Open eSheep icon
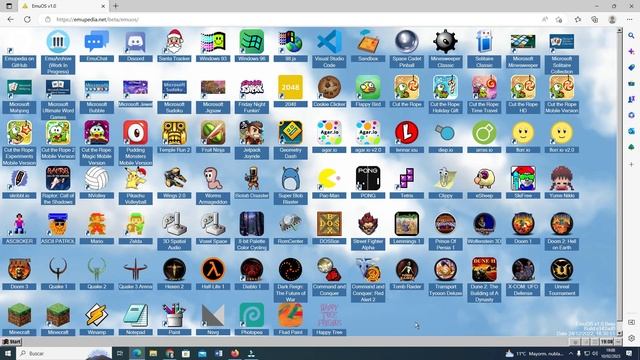Image resolution: width=640 pixels, height=360 pixels. [x=484, y=178]
